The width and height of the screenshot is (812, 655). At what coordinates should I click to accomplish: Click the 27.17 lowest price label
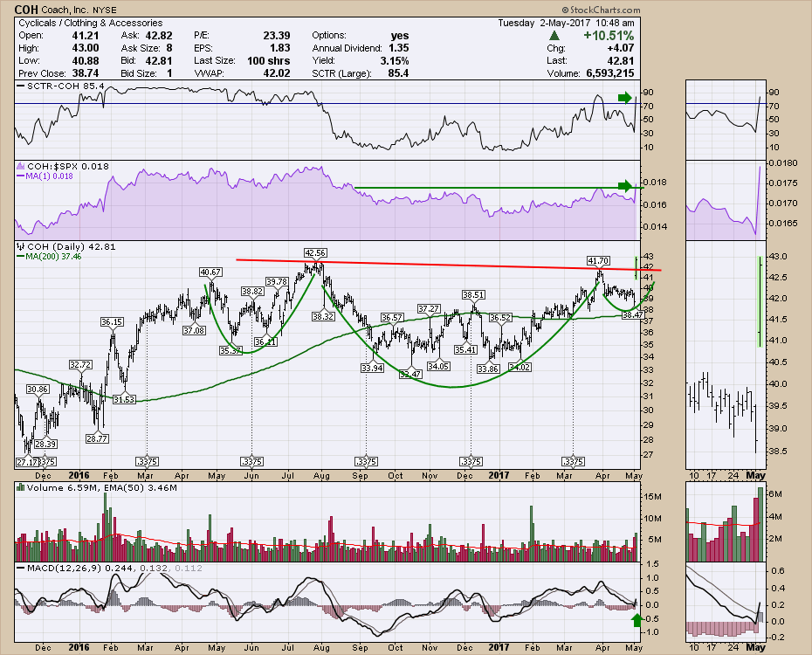tap(26, 462)
